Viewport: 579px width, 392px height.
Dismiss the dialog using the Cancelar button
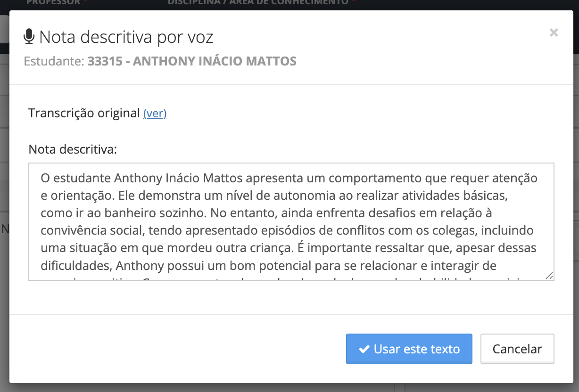point(517,349)
